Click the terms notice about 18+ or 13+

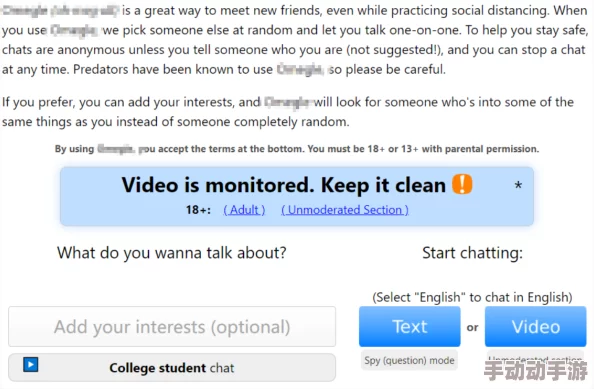(297, 149)
